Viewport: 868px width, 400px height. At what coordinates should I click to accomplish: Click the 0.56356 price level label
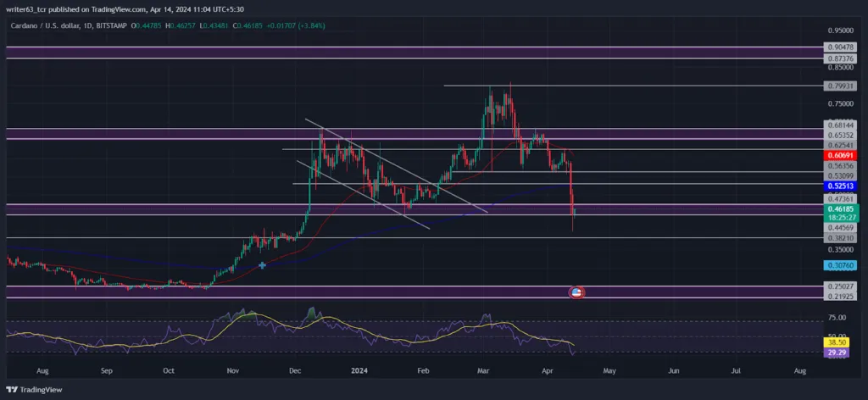(x=841, y=165)
